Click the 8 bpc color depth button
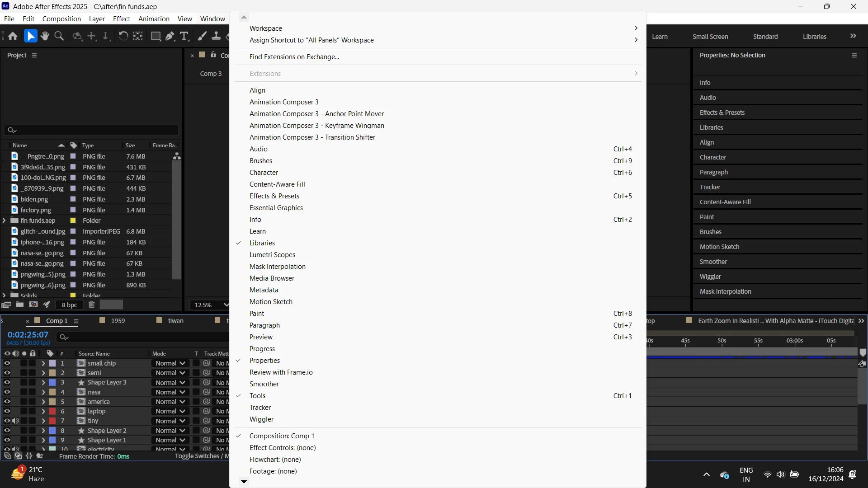 [69, 305]
